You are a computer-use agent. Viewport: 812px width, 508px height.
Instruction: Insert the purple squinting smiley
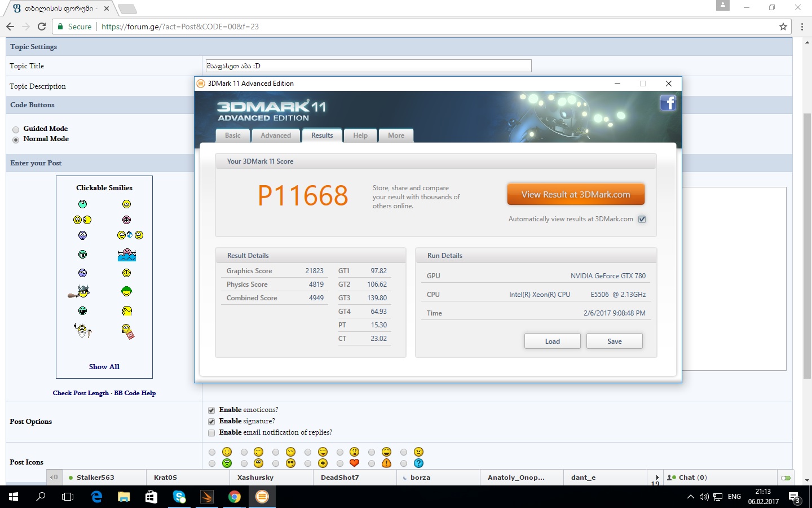point(83,273)
